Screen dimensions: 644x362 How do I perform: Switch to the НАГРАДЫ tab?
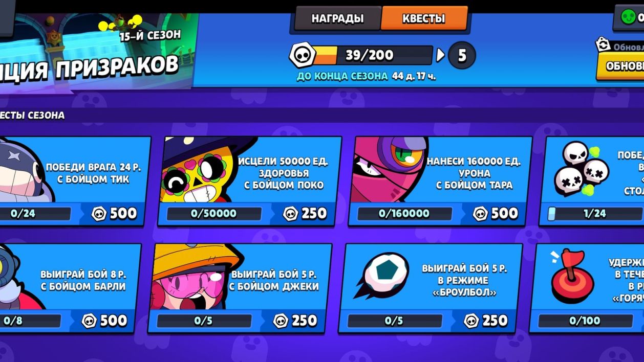(x=338, y=18)
